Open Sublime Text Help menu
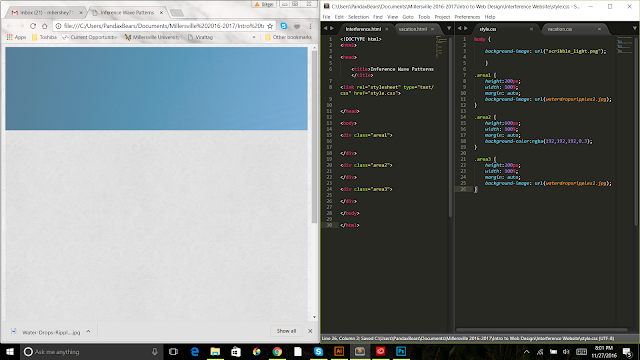The image size is (640, 360). (490, 17)
